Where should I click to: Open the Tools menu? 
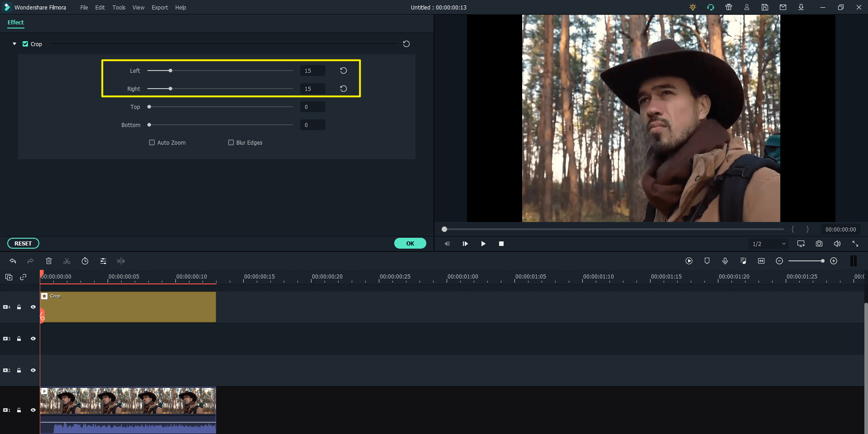click(119, 7)
